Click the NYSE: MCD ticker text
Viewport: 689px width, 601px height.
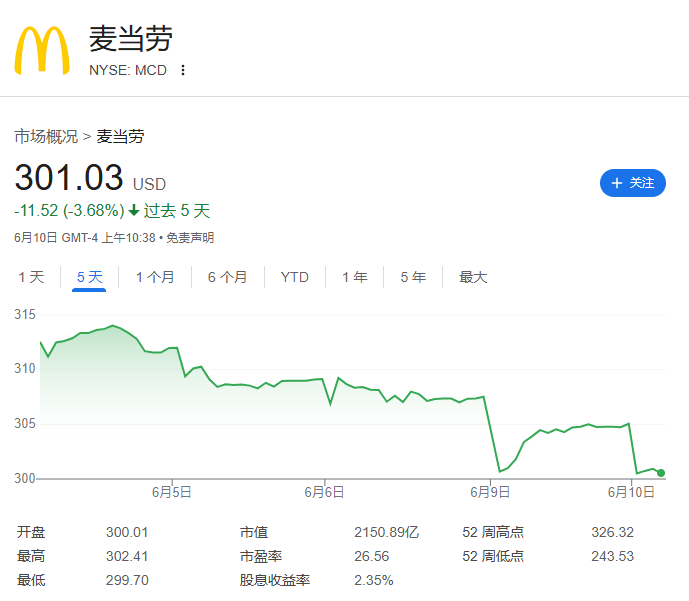(x=128, y=70)
